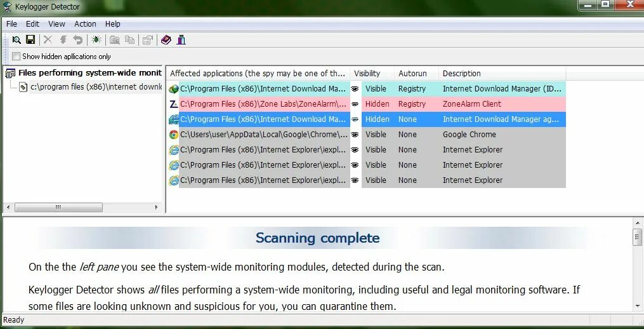The image size is (644, 329).
Task: Open the Help menu
Action: tap(112, 24)
